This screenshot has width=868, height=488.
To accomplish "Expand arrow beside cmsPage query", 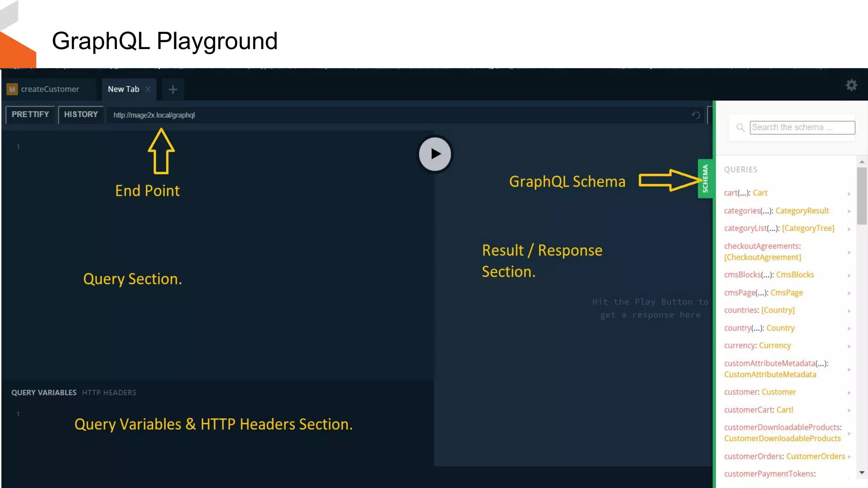I will point(849,293).
